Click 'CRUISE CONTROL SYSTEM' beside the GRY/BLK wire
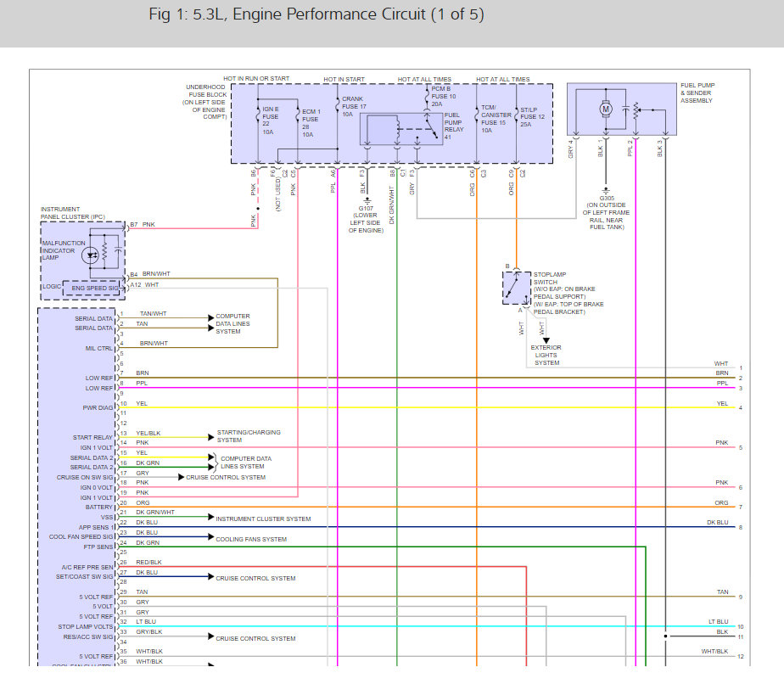Viewport: 784px width, 684px height. (255, 638)
